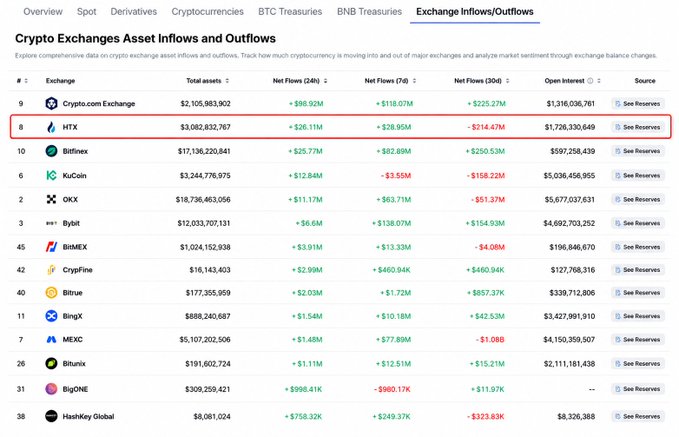Open the BTC Treasuries tab
Image resolution: width=679 pixels, height=437 pixels.
pos(290,12)
